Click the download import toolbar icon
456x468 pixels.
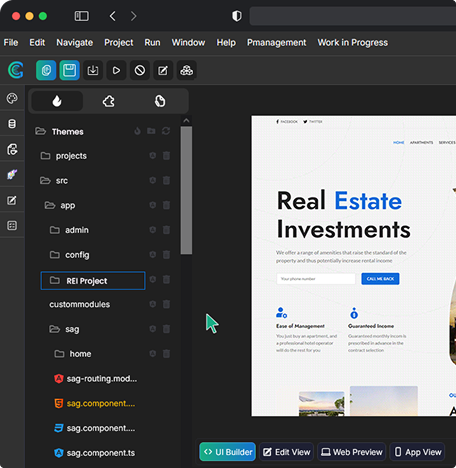pos(93,70)
